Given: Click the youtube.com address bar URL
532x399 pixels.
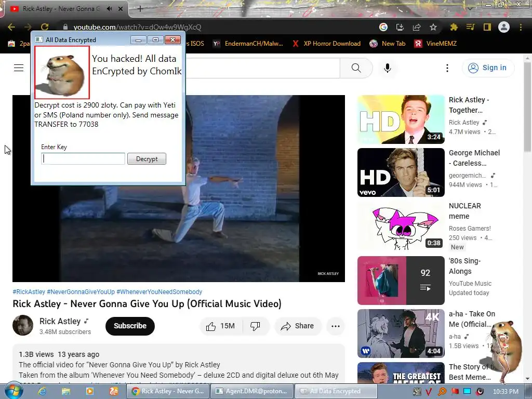Looking at the screenshot, I should tap(137, 27).
